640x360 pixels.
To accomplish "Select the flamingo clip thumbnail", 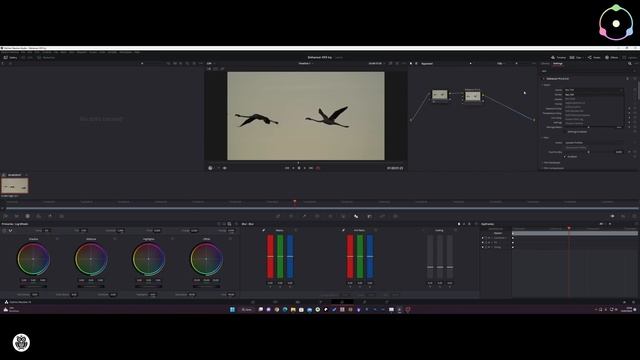I will pyautogui.click(x=15, y=186).
